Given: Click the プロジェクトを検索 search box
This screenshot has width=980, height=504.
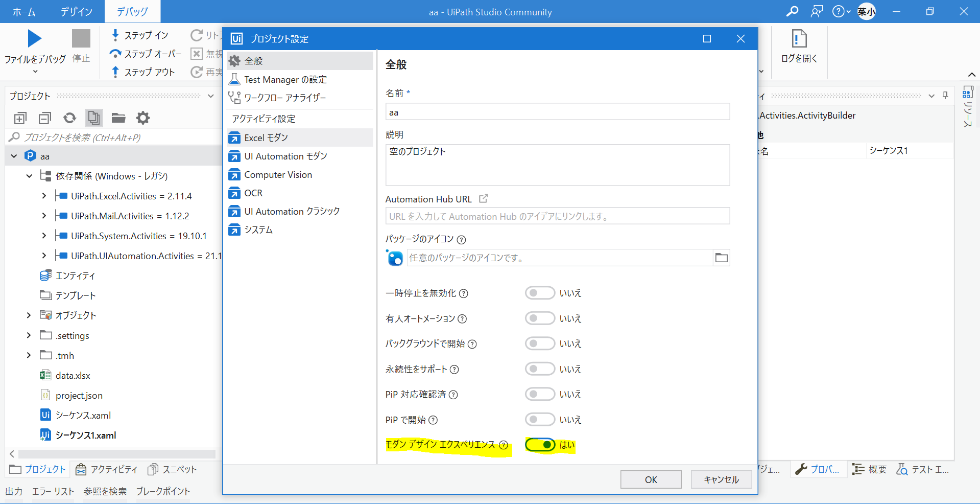Looking at the screenshot, I should coord(113,137).
